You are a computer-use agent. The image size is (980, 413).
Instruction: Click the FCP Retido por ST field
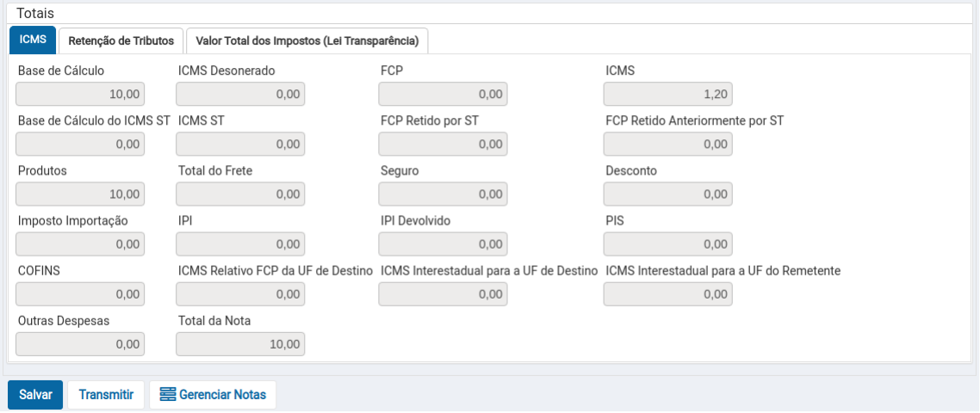click(x=443, y=145)
